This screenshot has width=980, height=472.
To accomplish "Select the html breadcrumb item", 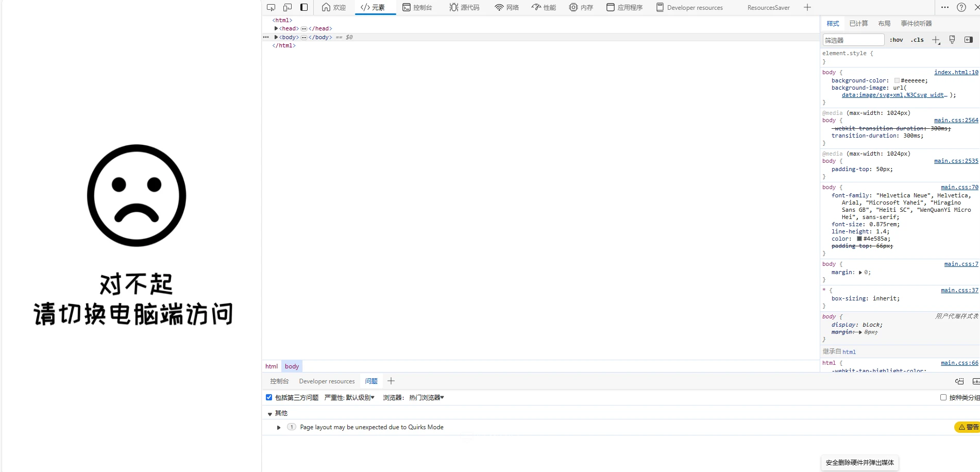I will (x=272, y=366).
